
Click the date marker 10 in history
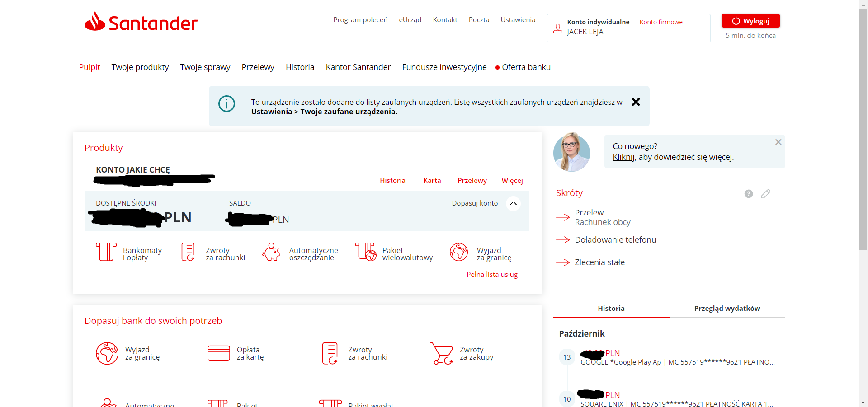[x=567, y=399]
